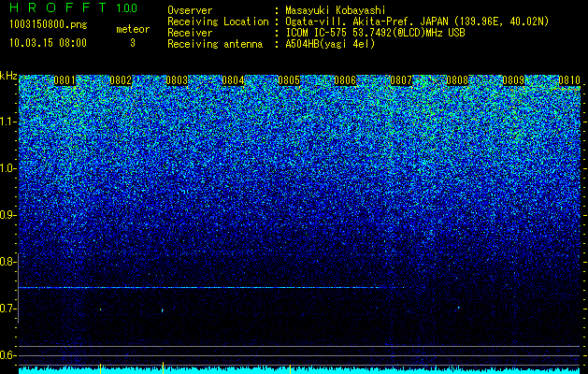Click the Receiving Location label

pyautogui.click(x=218, y=22)
